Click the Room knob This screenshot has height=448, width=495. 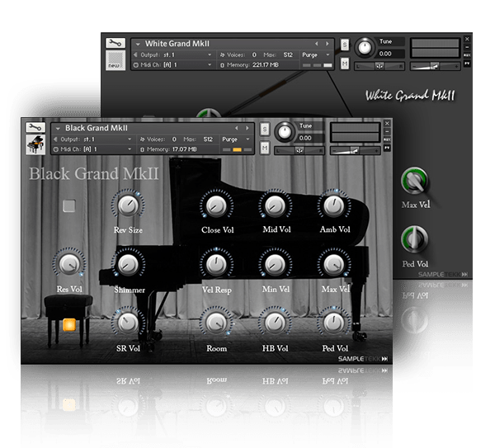pyautogui.click(x=216, y=323)
